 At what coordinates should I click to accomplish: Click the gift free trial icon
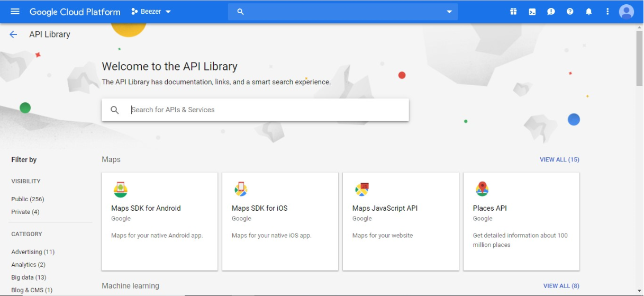click(513, 12)
